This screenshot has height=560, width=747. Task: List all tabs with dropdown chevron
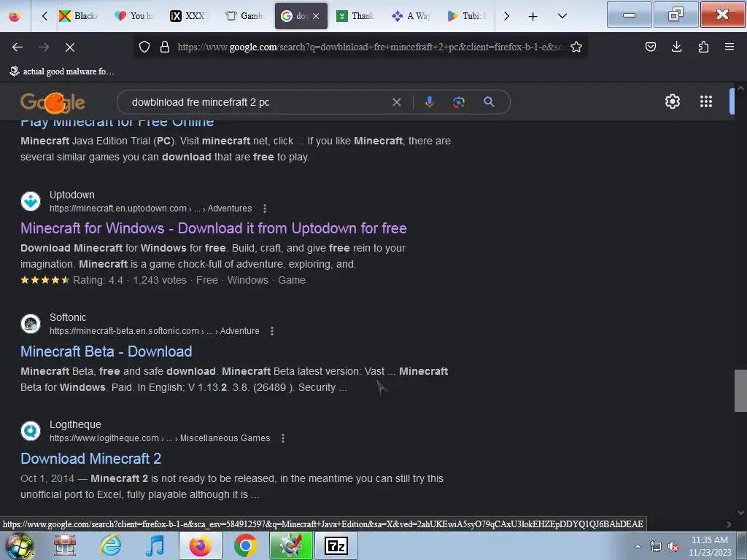562,16
